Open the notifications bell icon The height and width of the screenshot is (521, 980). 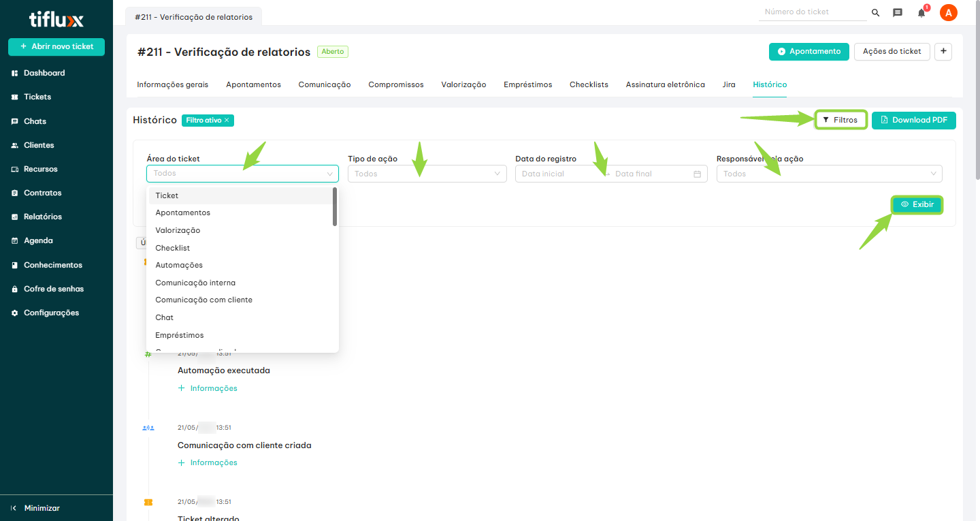921,13
